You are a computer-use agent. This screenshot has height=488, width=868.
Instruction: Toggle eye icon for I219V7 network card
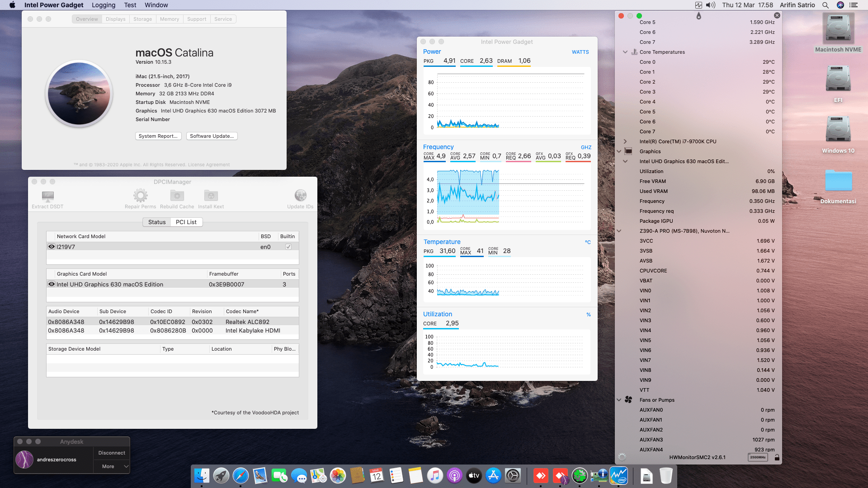tap(52, 247)
